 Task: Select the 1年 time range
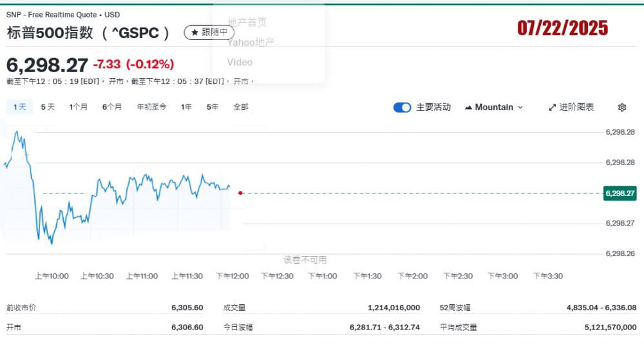[186, 107]
